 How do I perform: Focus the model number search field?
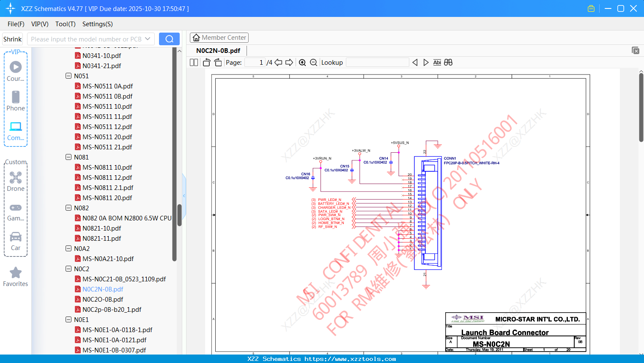tap(86, 39)
